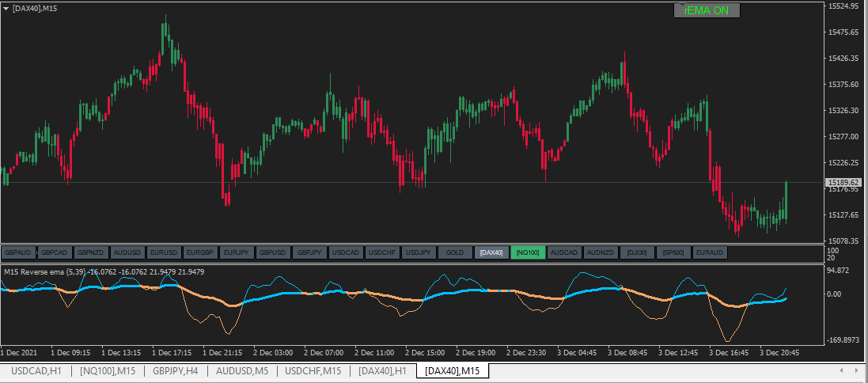Switch to the [DAX40],H1 chart tab
Image resolution: width=868 pixels, height=383 pixels.
(x=382, y=370)
